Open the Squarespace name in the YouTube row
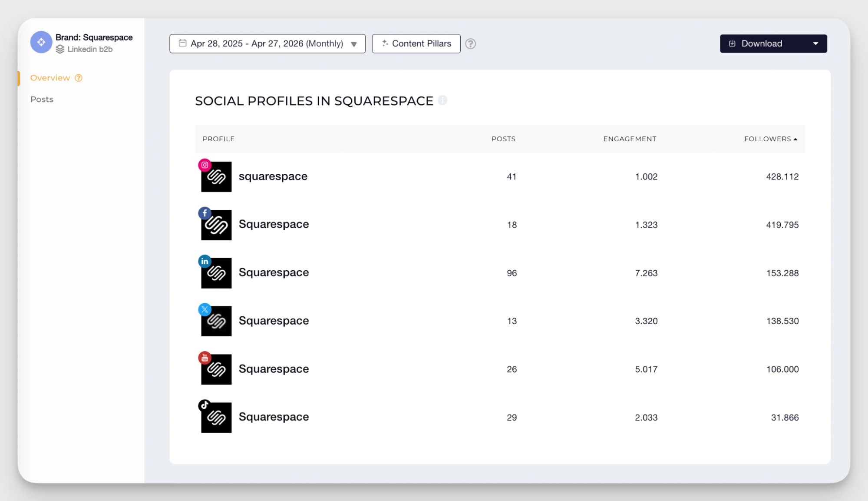The image size is (868, 501). [274, 369]
